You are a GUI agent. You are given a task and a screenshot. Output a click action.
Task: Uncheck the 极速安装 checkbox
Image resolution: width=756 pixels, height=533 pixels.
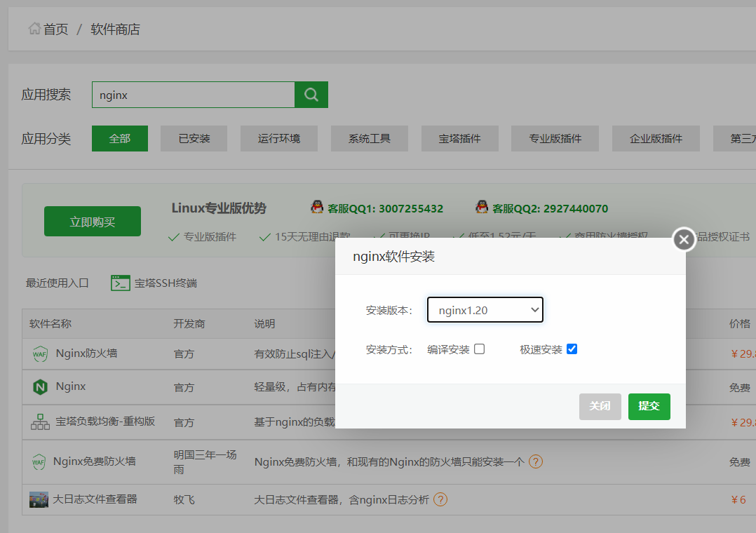(572, 349)
